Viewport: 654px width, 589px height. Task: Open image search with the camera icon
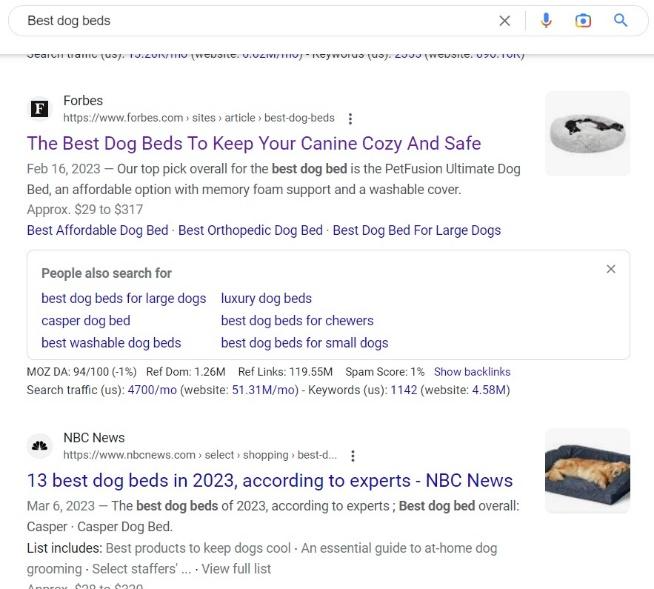click(583, 20)
